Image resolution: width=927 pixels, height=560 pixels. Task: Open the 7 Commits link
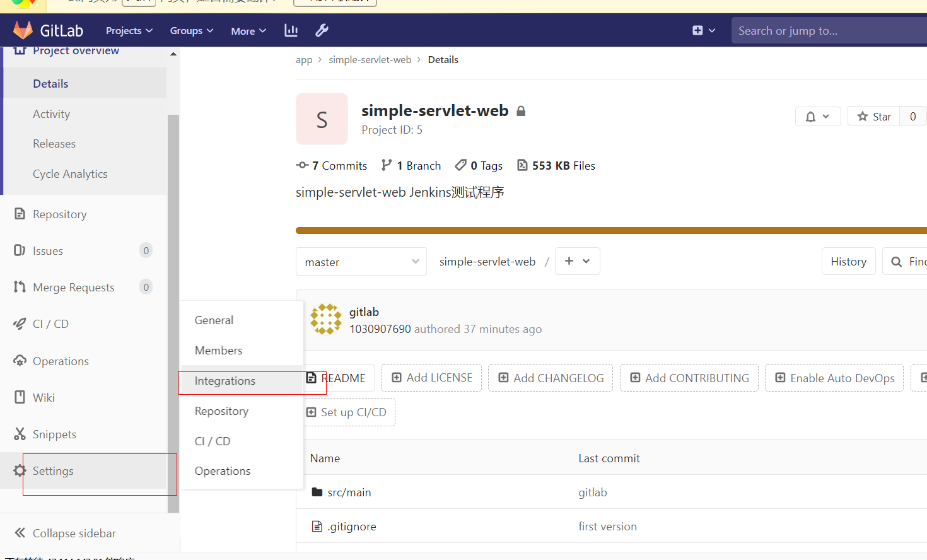coord(332,165)
